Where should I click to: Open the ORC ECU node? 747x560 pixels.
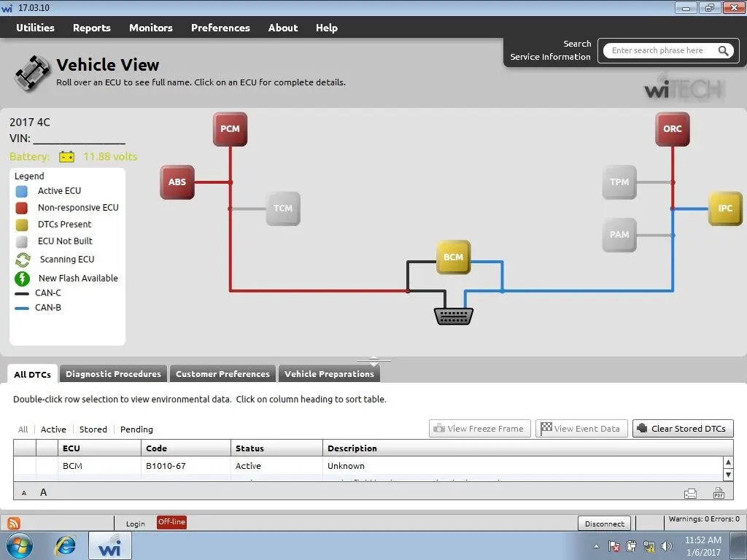(x=672, y=129)
